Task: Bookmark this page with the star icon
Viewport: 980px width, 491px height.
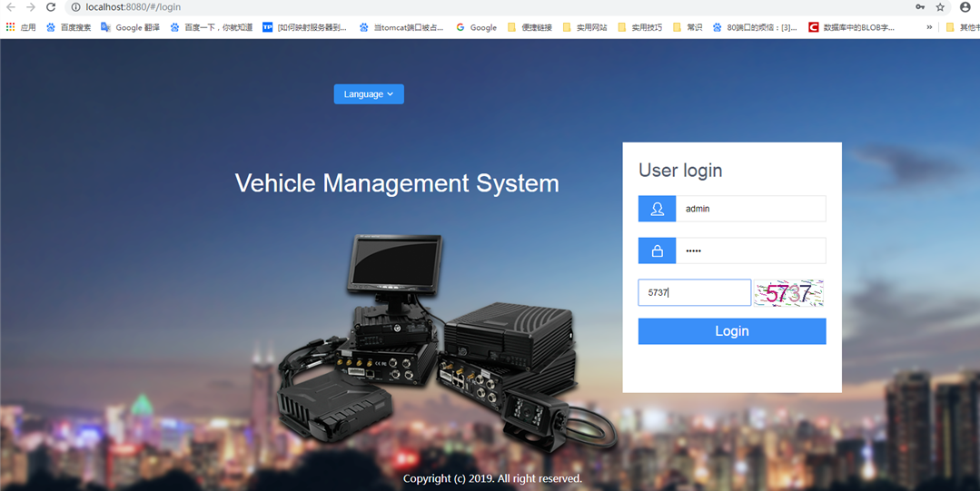Action: pyautogui.click(x=940, y=7)
